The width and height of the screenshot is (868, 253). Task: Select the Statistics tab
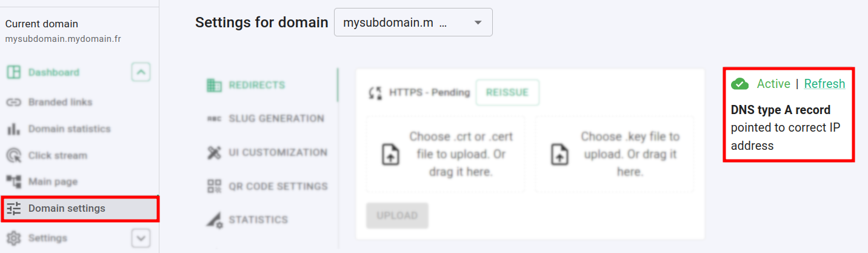click(x=258, y=220)
